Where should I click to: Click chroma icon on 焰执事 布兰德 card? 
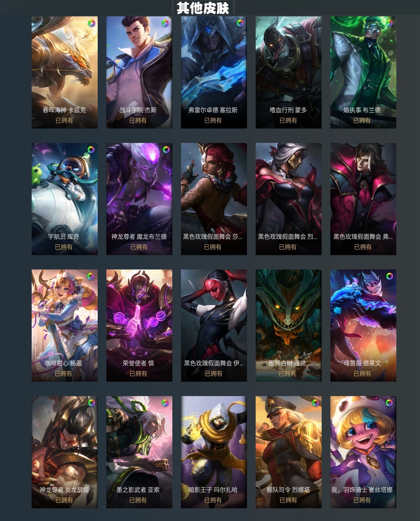(x=389, y=23)
